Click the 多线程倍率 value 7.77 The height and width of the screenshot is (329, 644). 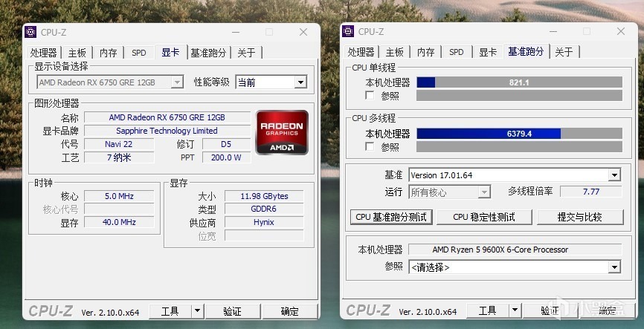pos(591,192)
